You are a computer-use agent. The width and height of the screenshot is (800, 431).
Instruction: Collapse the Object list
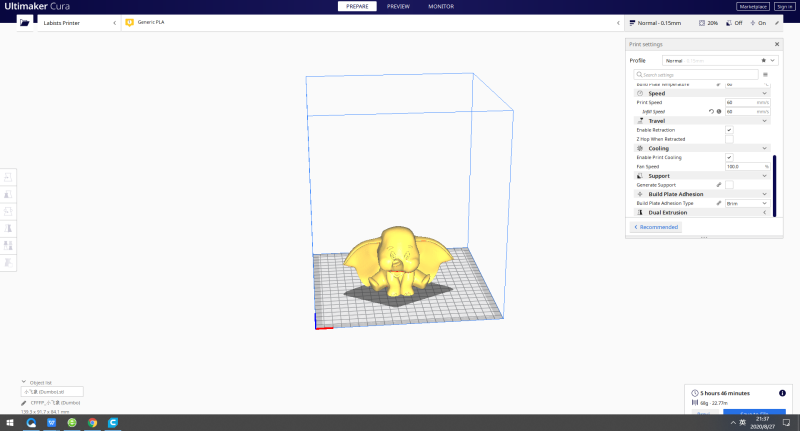[23, 382]
